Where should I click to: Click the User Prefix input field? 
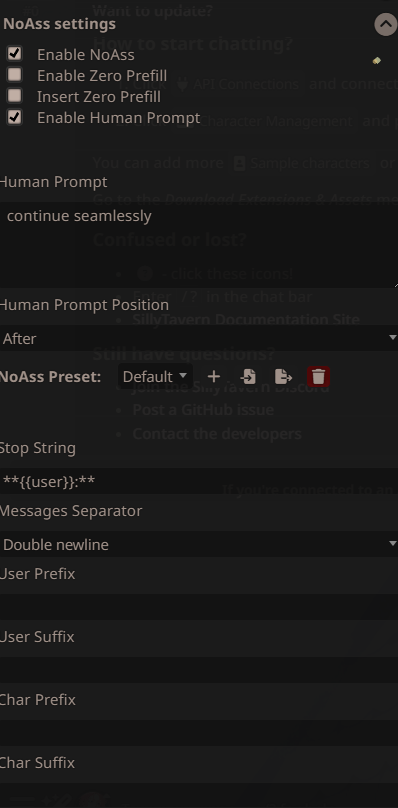199,607
